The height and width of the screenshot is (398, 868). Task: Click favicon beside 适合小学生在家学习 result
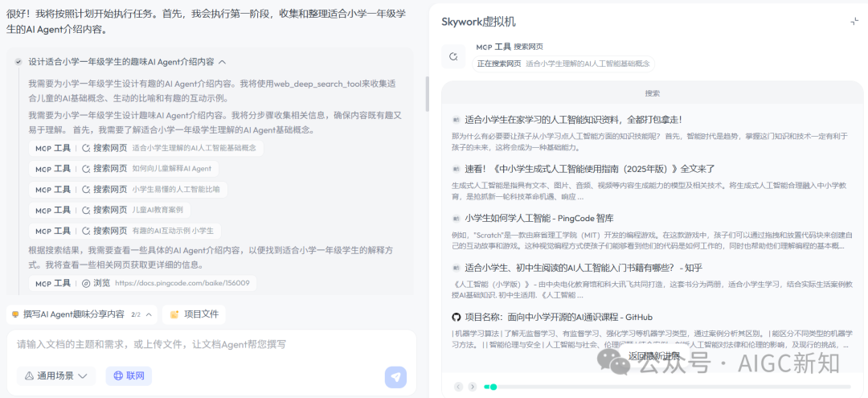tap(457, 120)
